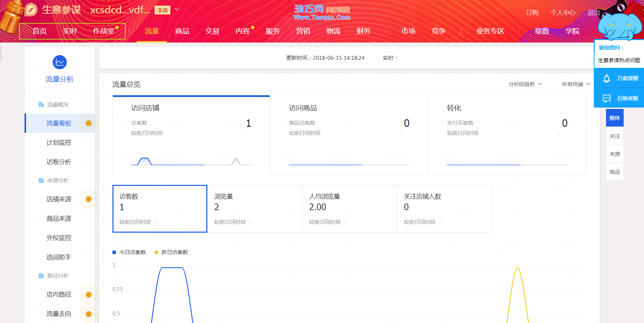Click the 订购 link
This screenshot has height=323, width=644.
pyautogui.click(x=532, y=13)
